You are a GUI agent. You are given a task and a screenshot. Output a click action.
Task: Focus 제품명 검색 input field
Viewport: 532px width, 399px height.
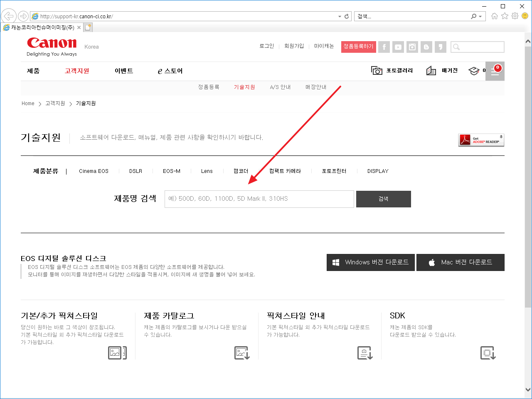(x=259, y=199)
